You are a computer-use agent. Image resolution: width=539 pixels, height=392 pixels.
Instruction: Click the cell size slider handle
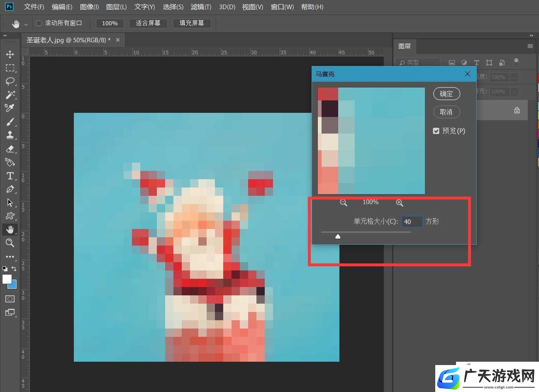point(338,236)
